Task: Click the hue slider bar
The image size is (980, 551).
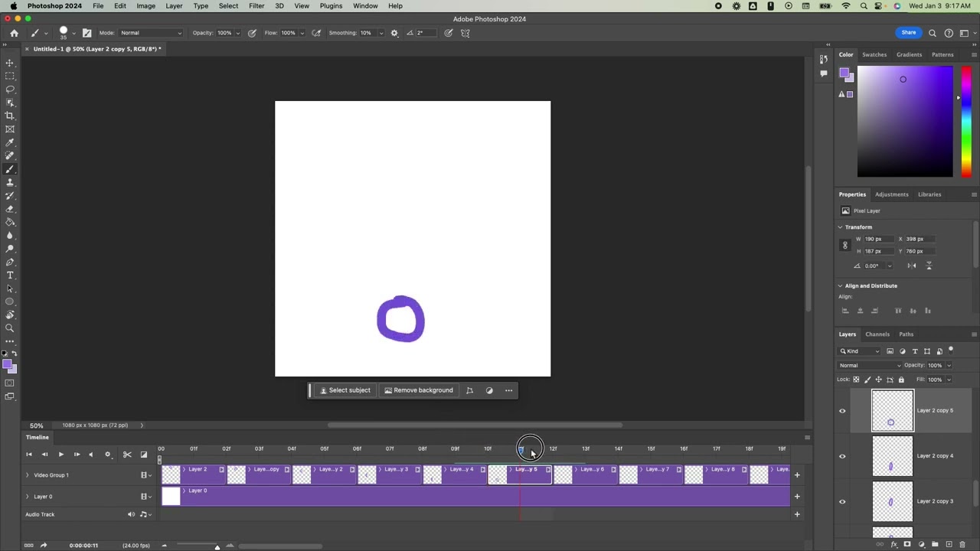Action: click(x=966, y=122)
